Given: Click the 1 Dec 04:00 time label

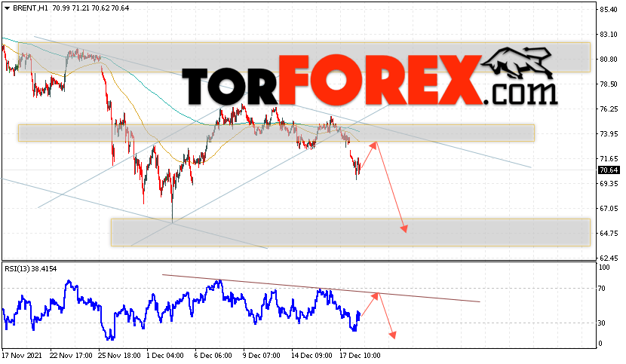Looking at the screenshot, I should (x=165, y=355).
